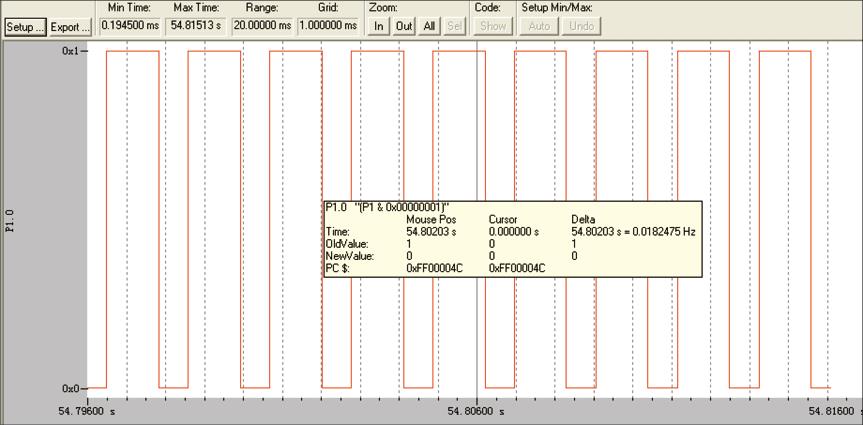Click the Delta frequency value in tooltip
Screen dimensions: 863x425
633,231
